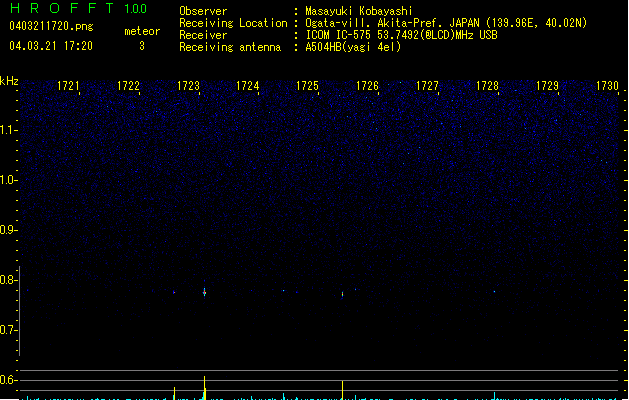The image size is (629, 400).
Task: Click the 1.1 kHz frequency label
Action: point(7,130)
